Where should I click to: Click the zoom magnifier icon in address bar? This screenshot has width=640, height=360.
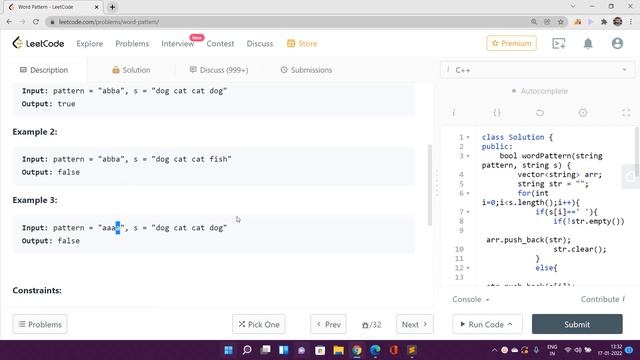pyautogui.click(x=534, y=22)
